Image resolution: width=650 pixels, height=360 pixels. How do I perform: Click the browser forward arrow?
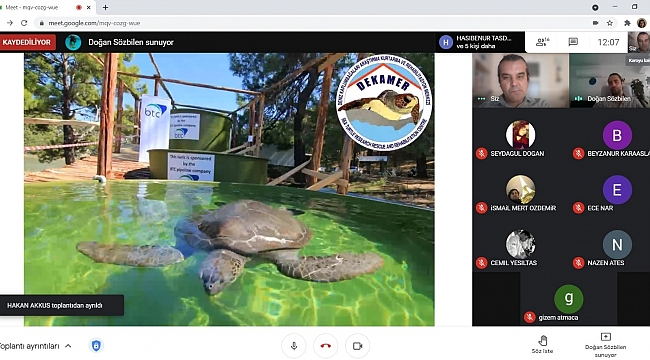10,23
